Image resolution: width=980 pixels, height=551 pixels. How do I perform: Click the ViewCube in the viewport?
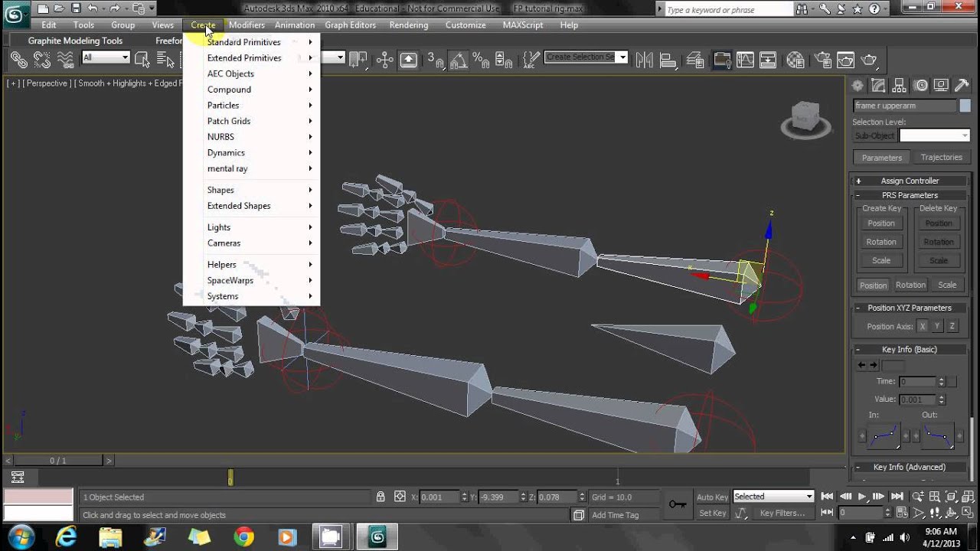point(805,119)
